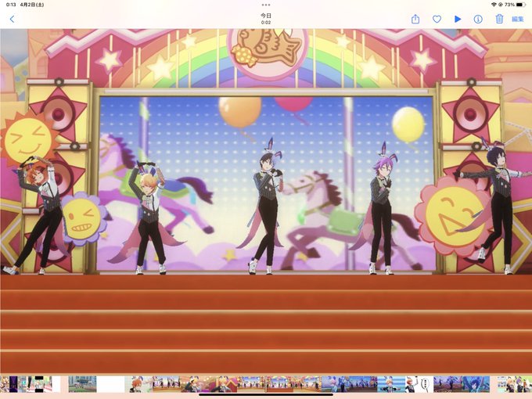
Task: Tap the battery indicator in status bar
Action: pyautogui.click(x=521, y=5)
